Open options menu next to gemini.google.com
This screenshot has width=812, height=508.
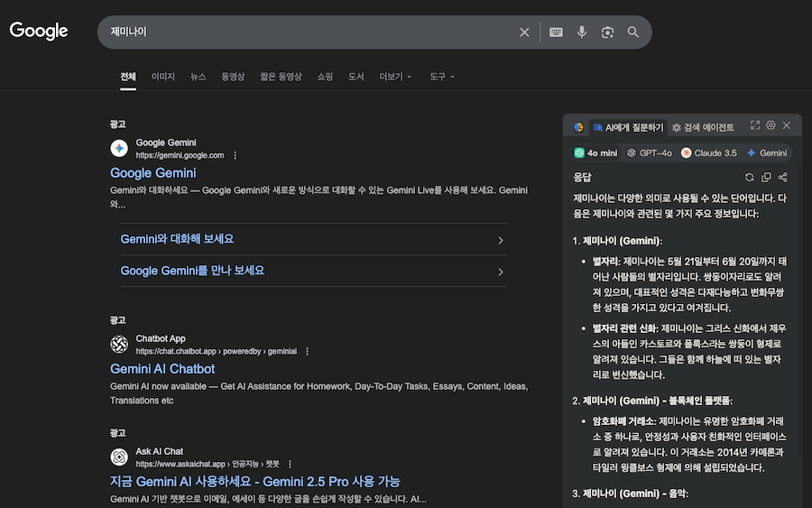pos(235,155)
